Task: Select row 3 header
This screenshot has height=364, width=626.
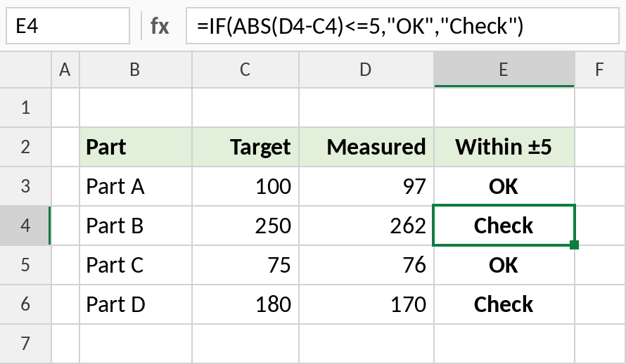Action: click(25, 186)
